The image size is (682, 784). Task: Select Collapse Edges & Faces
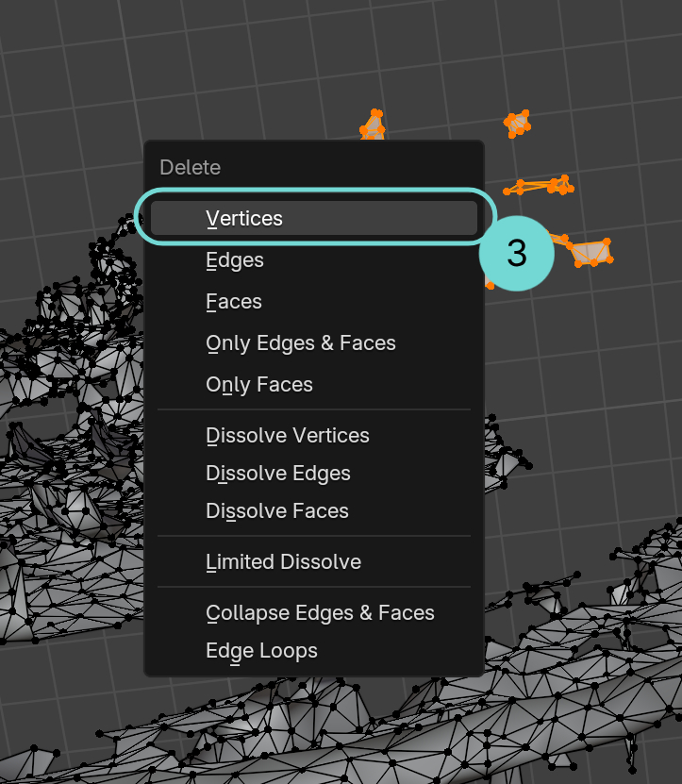pos(320,613)
